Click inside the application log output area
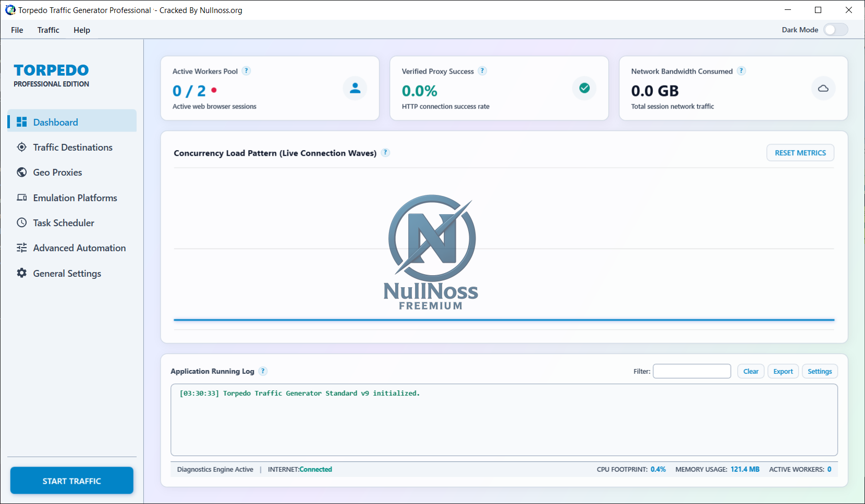Viewport: 865px width, 504px height. (504, 420)
